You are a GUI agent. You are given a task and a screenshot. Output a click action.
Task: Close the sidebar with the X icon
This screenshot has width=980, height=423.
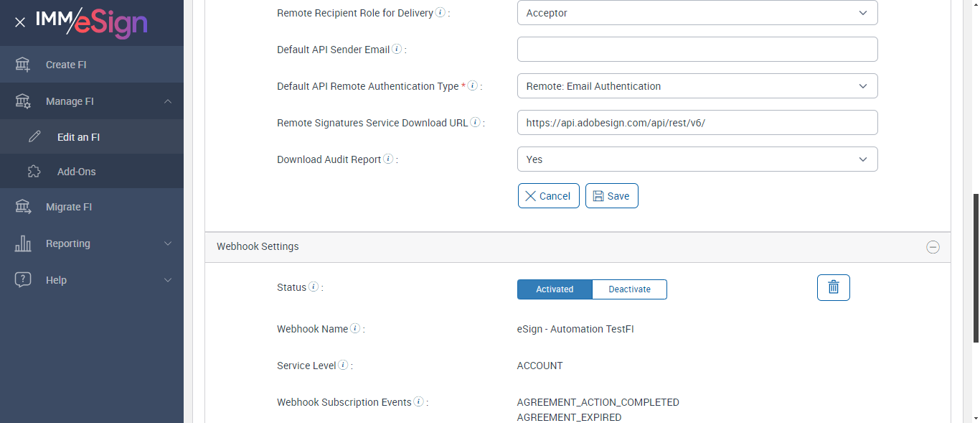[20, 22]
